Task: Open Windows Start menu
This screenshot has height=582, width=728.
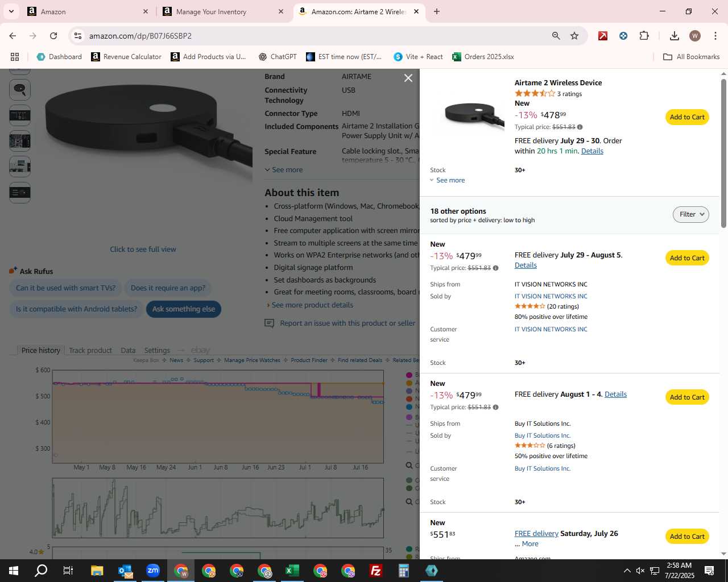Action: (14, 571)
